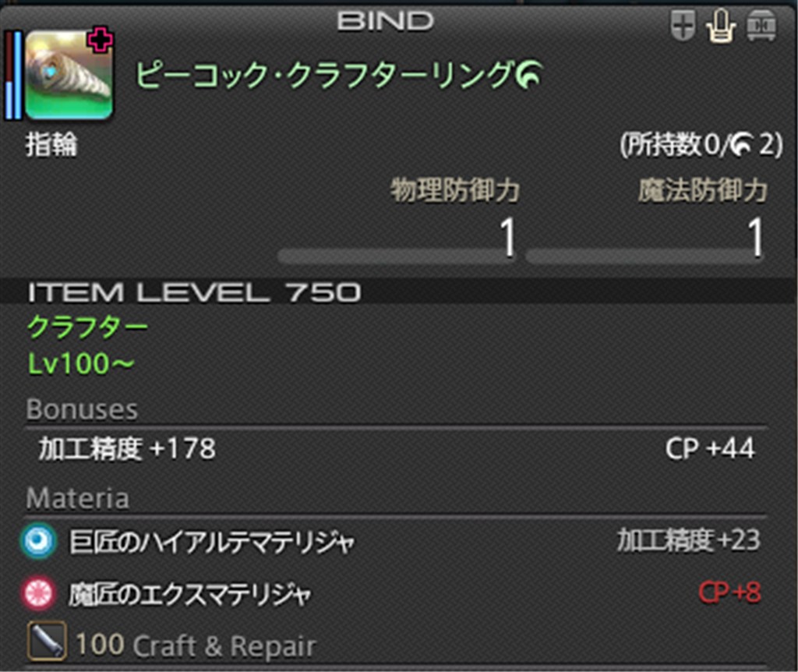
Task: Click the 巨匠のハイアルテマテリジャ materia entry
Action: point(391,541)
